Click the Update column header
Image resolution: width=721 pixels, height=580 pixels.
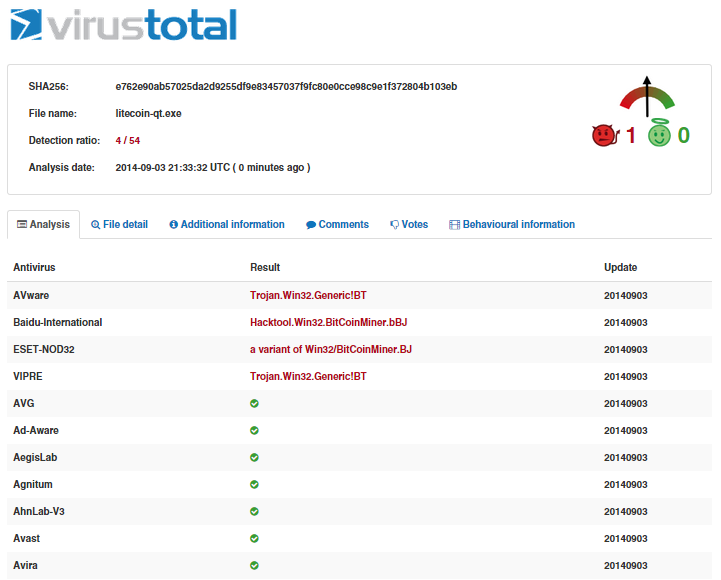621,267
